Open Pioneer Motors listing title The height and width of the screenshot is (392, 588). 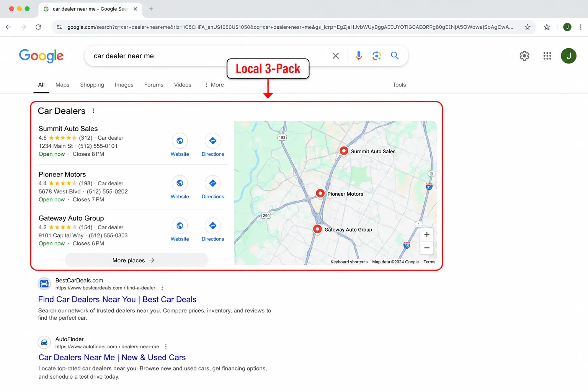pos(62,175)
